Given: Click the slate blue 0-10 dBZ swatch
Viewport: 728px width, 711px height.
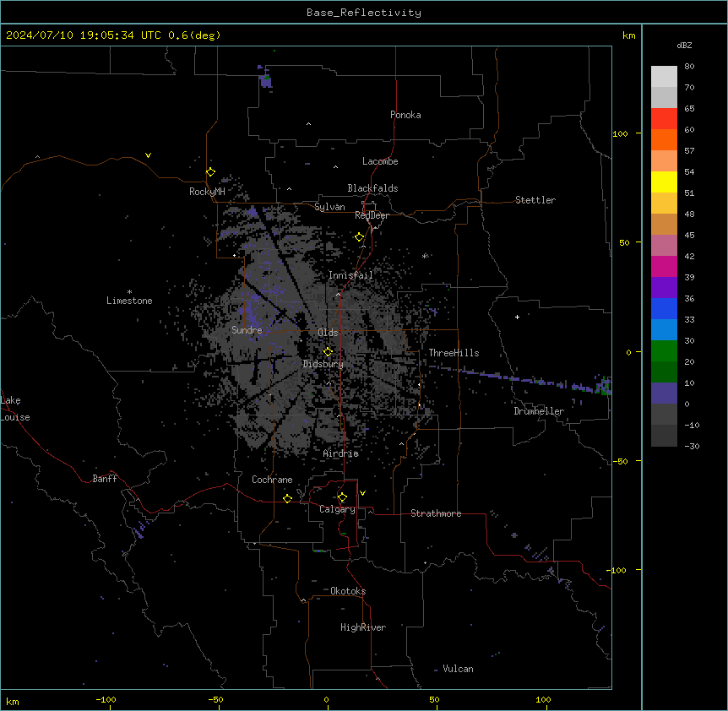Looking at the screenshot, I should (664, 393).
